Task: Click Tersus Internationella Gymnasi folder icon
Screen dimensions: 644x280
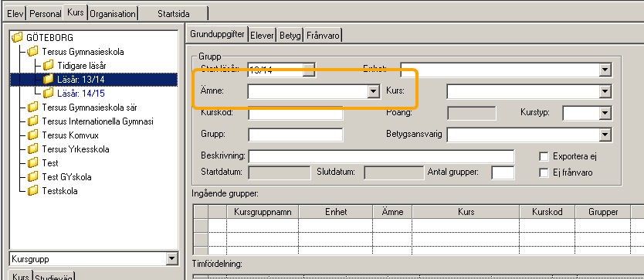Action: (32, 121)
